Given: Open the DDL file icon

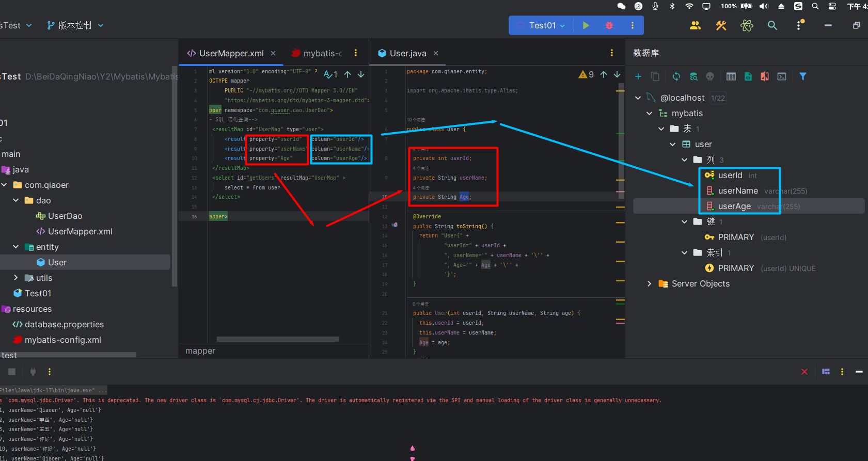Looking at the screenshot, I should [x=748, y=76].
